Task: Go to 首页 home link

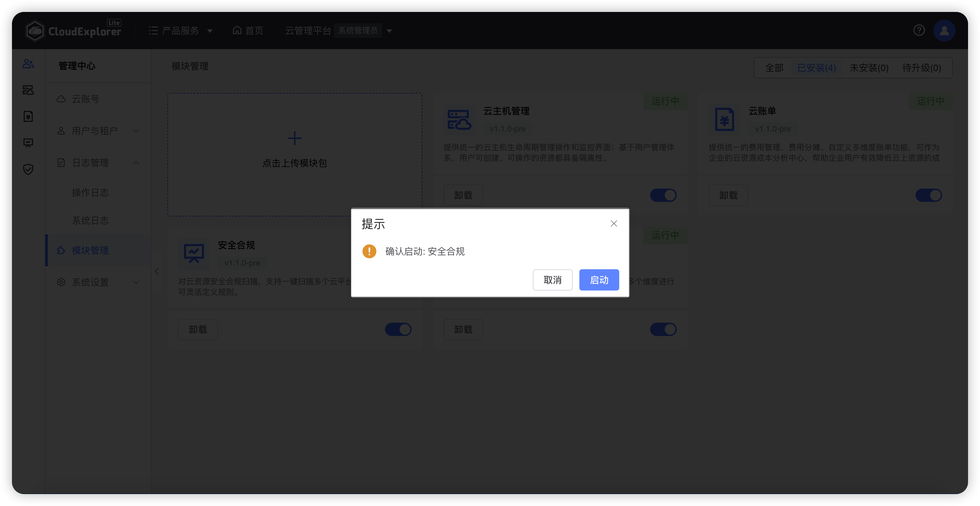Action: click(248, 31)
